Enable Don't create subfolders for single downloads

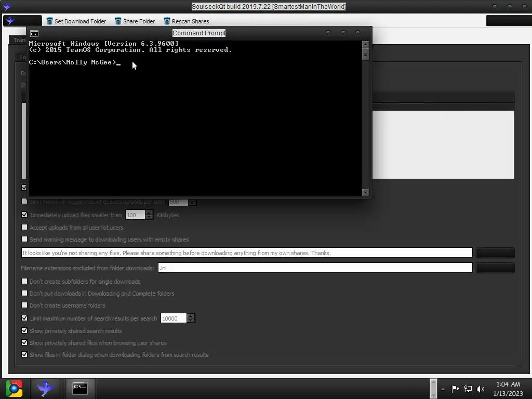(24, 281)
